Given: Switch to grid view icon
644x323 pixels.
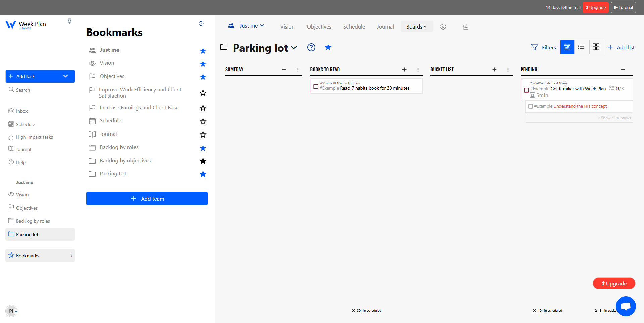Looking at the screenshot, I should 596,47.
